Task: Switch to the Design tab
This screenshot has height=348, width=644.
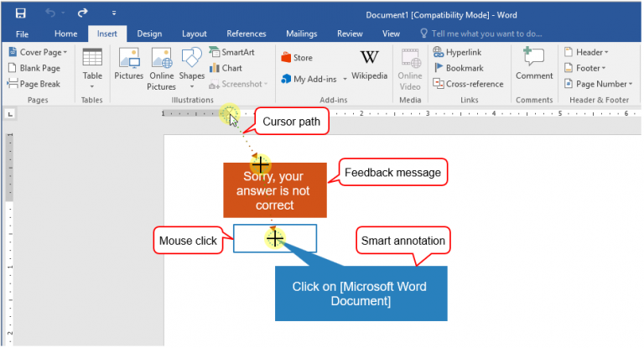Action: coord(149,34)
